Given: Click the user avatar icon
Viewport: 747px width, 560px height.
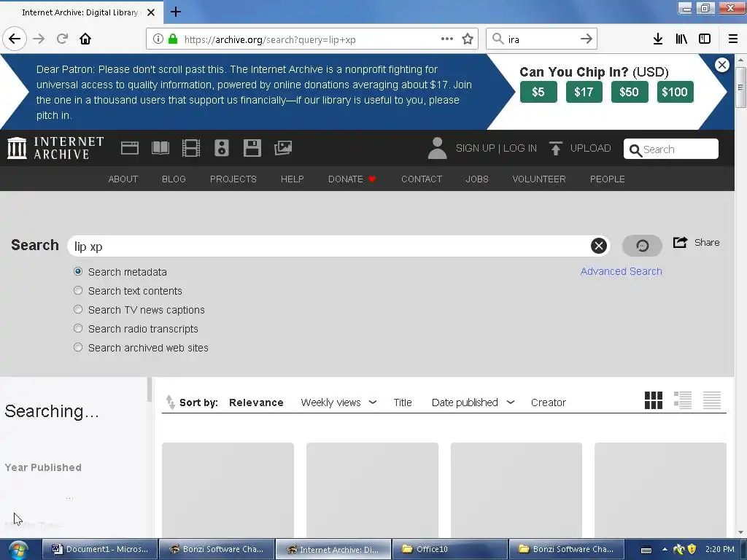Looking at the screenshot, I should point(438,148).
